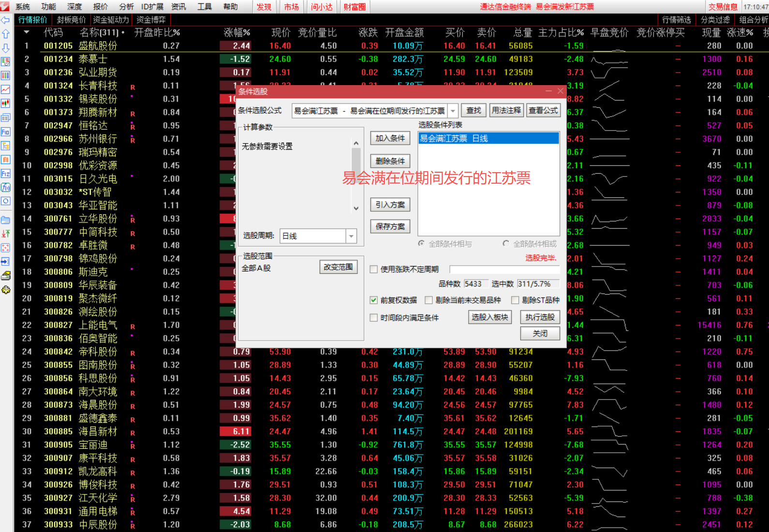Click the 保存方案 button

[x=390, y=226]
